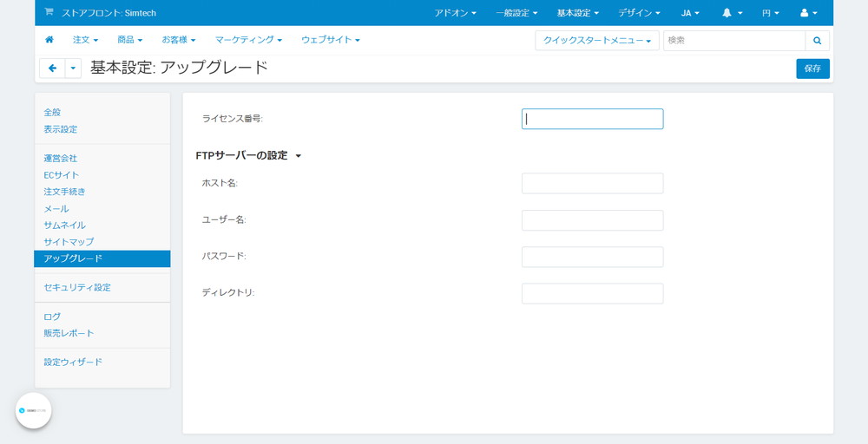Image resolution: width=868 pixels, height=444 pixels.
Task: Focus the パスワード input field
Action: click(x=592, y=257)
